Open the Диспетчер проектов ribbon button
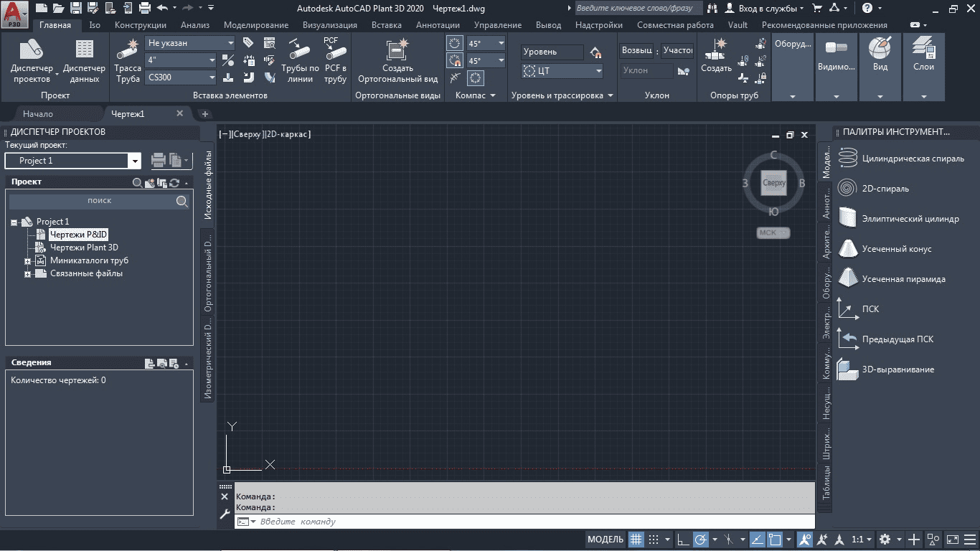The image size is (980, 551). tap(32, 60)
